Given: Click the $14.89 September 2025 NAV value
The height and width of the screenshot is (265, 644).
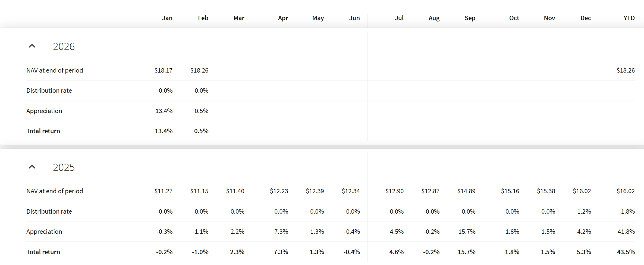Looking at the screenshot, I should (x=466, y=191).
